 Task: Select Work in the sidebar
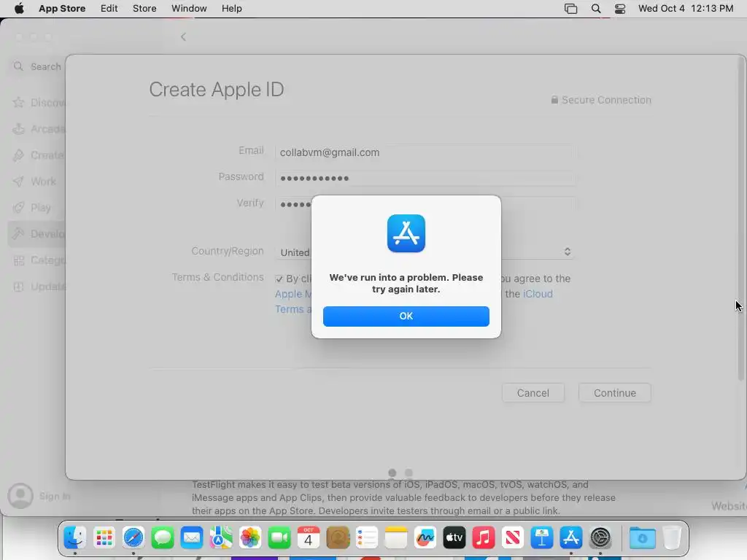tap(38, 182)
